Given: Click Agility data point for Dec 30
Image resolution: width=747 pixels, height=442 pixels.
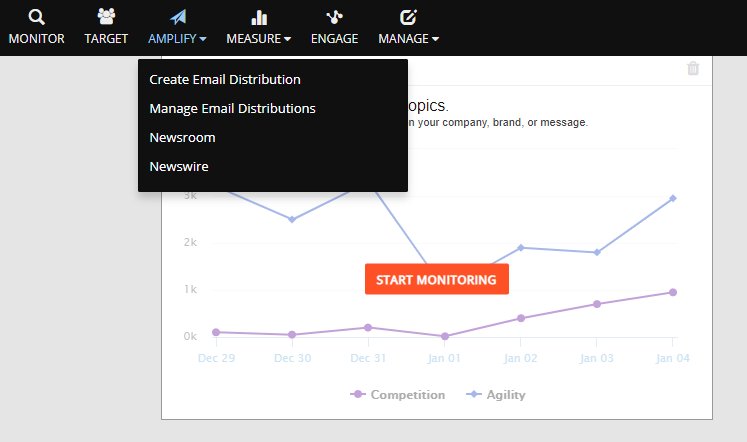Looking at the screenshot, I should click(292, 220).
